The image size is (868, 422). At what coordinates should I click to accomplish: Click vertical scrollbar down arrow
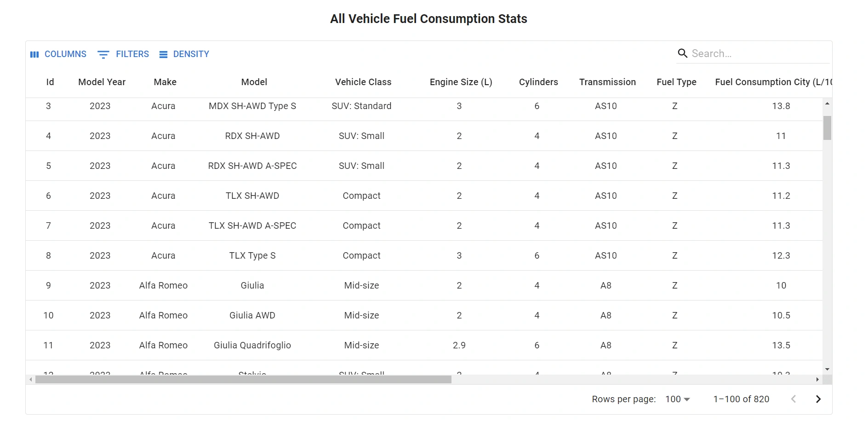tap(827, 369)
